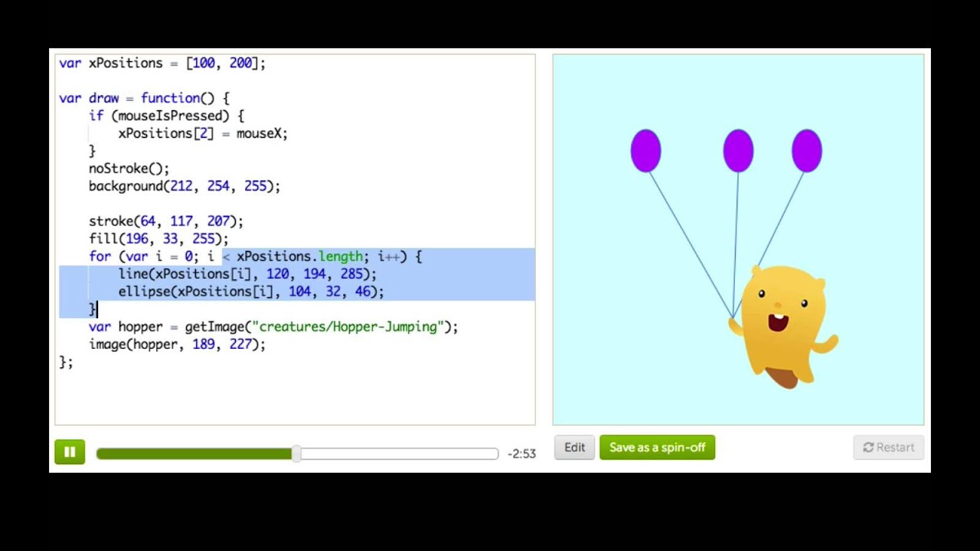The width and height of the screenshot is (980, 551).
Task: Click the right purple balloon in canvas
Action: point(807,150)
